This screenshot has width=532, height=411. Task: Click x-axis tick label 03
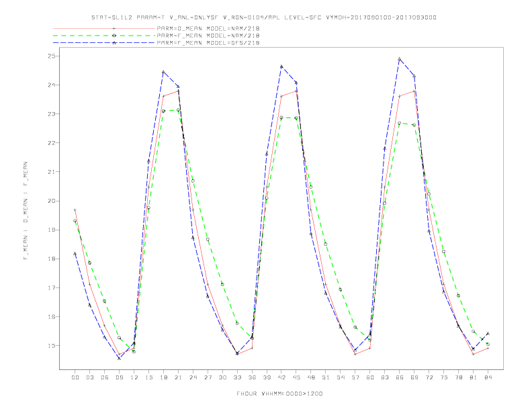(89, 377)
